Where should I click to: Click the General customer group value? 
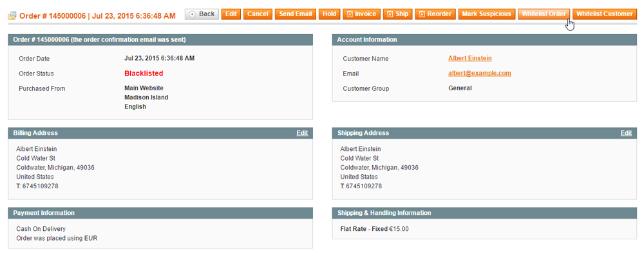(x=460, y=88)
